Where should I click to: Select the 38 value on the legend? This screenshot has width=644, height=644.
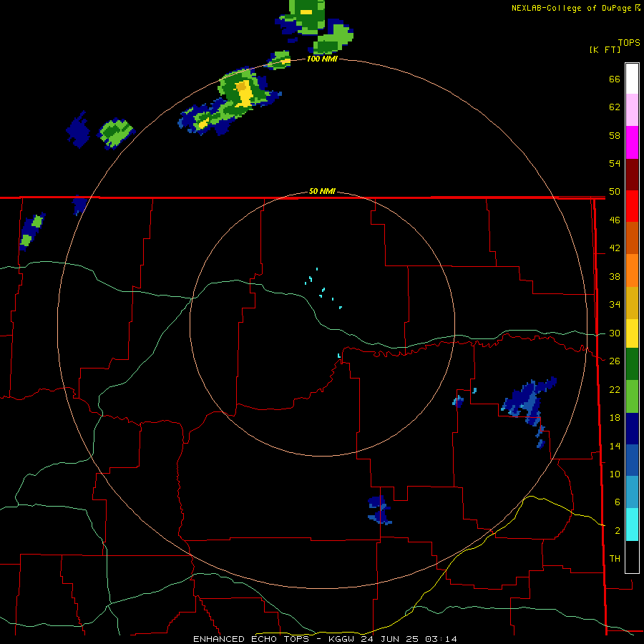pos(615,276)
